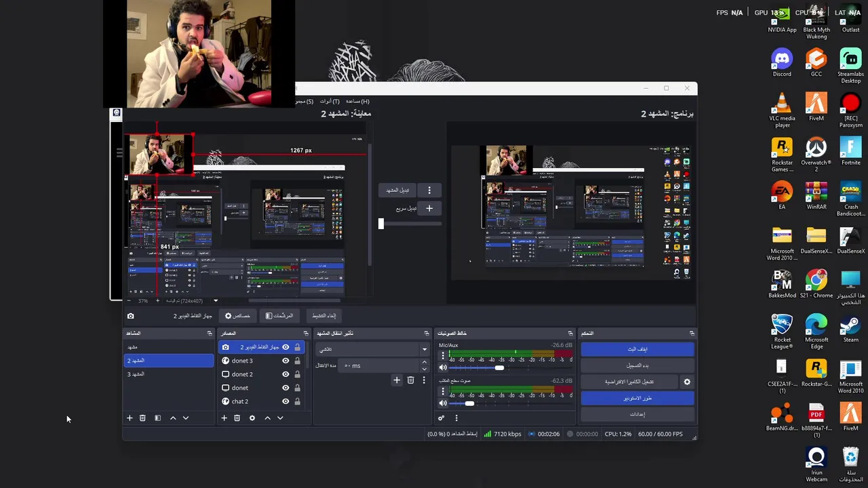Screen dimensions: 868x488
Task: Remove selected source with trash icon
Action: tap(237, 418)
